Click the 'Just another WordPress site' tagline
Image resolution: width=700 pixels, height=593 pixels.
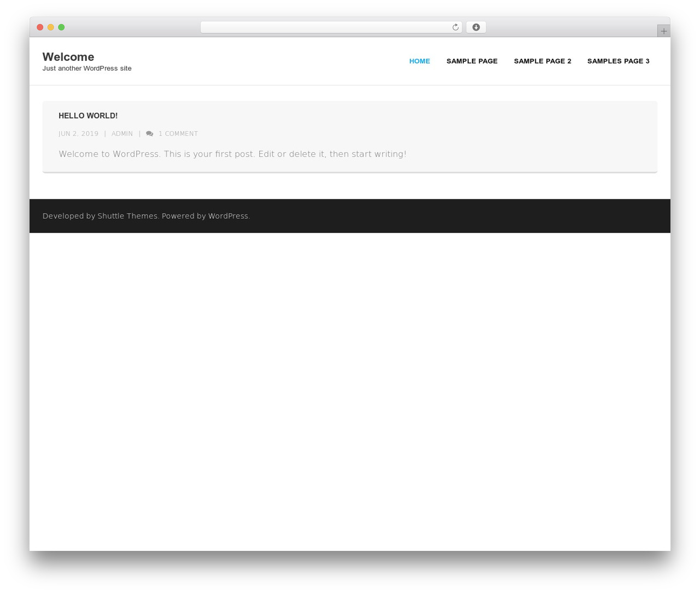(x=87, y=68)
